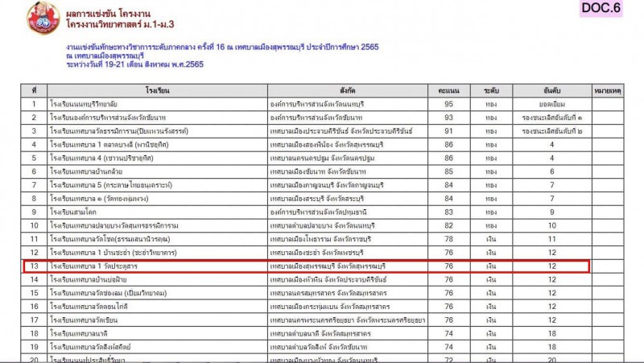The height and width of the screenshot is (363, 644).
Task: Click affiliation 'องค์การบริหารส่วนจังหวัดปทุมธานี'
Action: click(318, 212)
